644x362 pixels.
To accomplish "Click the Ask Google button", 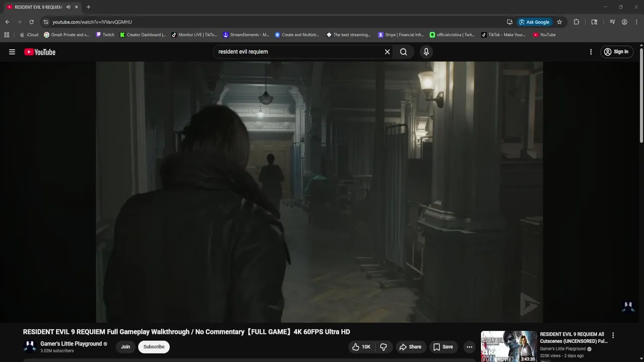I will 534,22.
